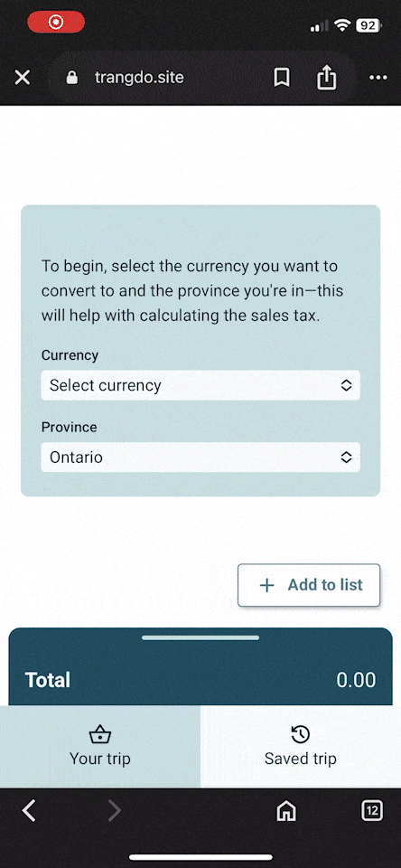Open the three-dots more options menu
Viewport: 401px width, 868px height.
click(378, 78)
